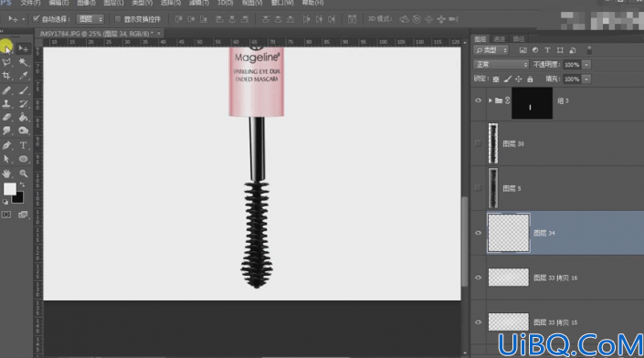Swap foreground and background colors
The image size is (644, 358).
click(x=22, y=184)
